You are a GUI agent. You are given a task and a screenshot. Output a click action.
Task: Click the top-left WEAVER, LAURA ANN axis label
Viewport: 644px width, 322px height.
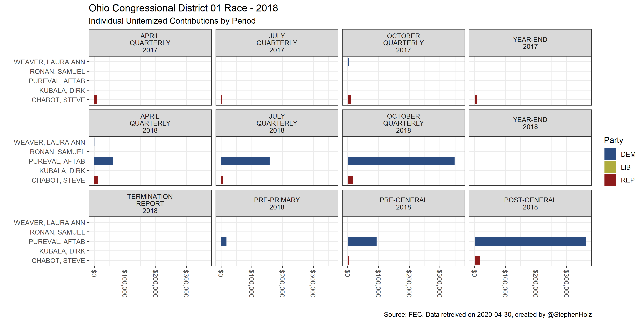coord(49,62)
